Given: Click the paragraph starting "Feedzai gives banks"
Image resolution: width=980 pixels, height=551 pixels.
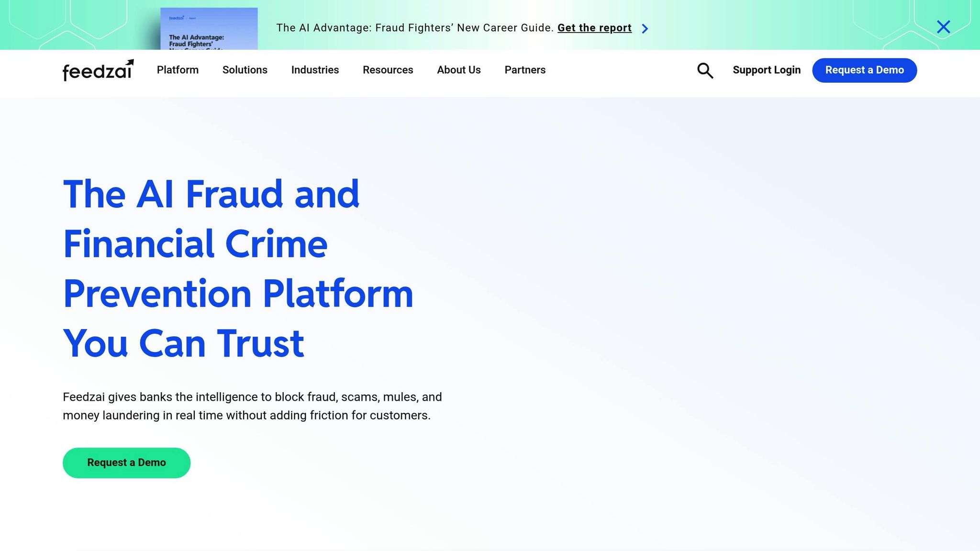Looking at the screenshot, I should coord(252,406).
